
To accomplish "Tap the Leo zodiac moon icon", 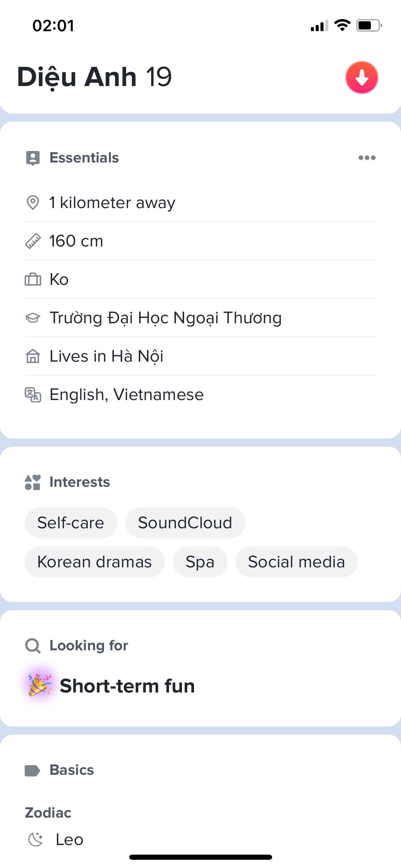I will coord(36,840).
